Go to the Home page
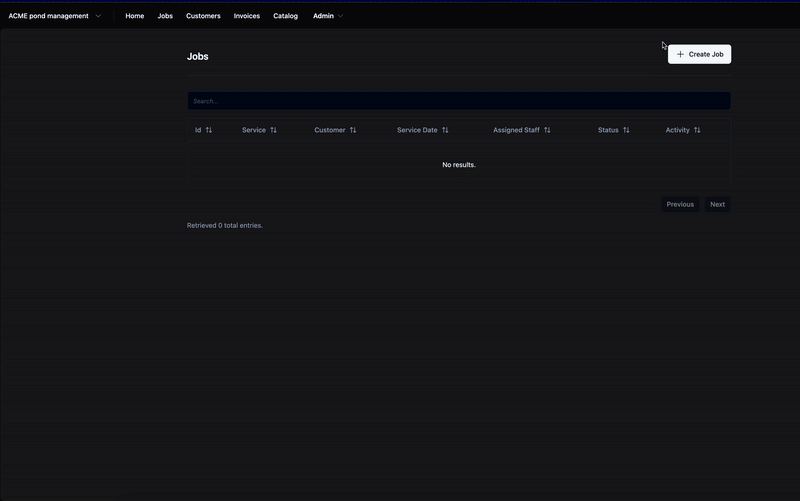Screen dimensions: 800x501 (x=135, y=16)
